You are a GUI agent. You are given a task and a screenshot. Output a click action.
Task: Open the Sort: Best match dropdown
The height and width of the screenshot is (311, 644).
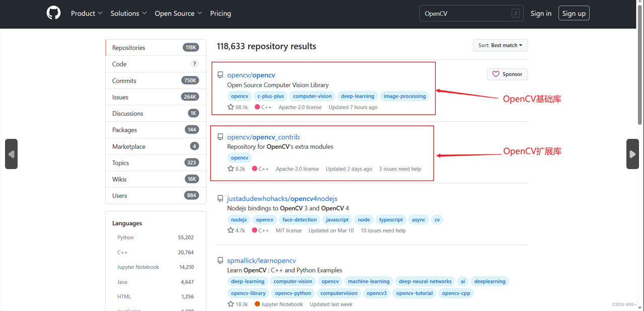[x=500, y=45]
